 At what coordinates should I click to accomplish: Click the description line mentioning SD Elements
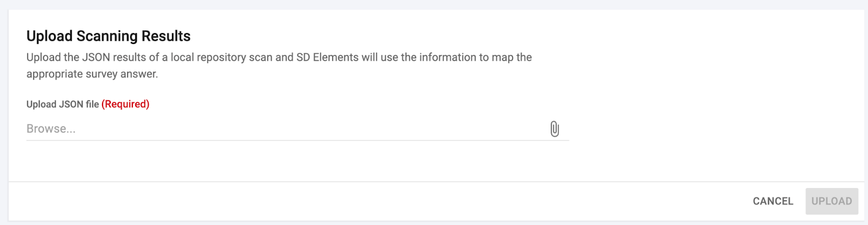point(279,57)
